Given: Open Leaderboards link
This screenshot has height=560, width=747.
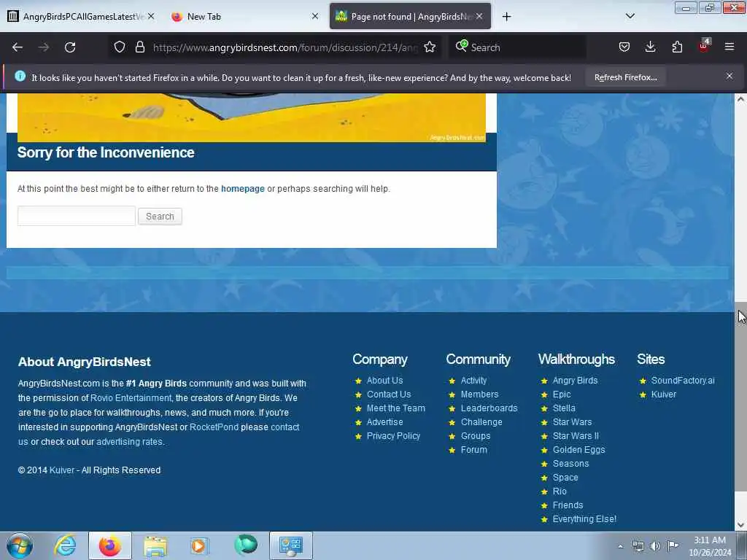Looking at the screenshot, I should pos(489,408).
